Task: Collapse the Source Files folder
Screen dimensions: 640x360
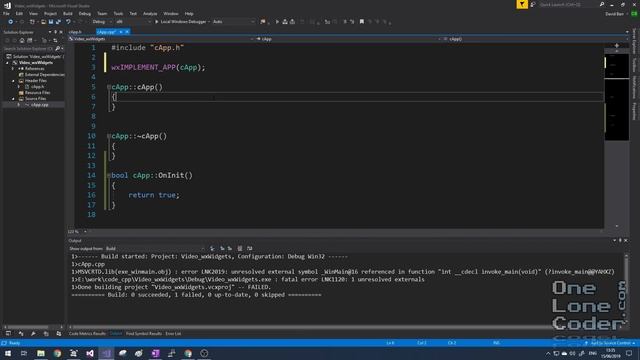Action: pyautogui.click(x=13, y=99)
